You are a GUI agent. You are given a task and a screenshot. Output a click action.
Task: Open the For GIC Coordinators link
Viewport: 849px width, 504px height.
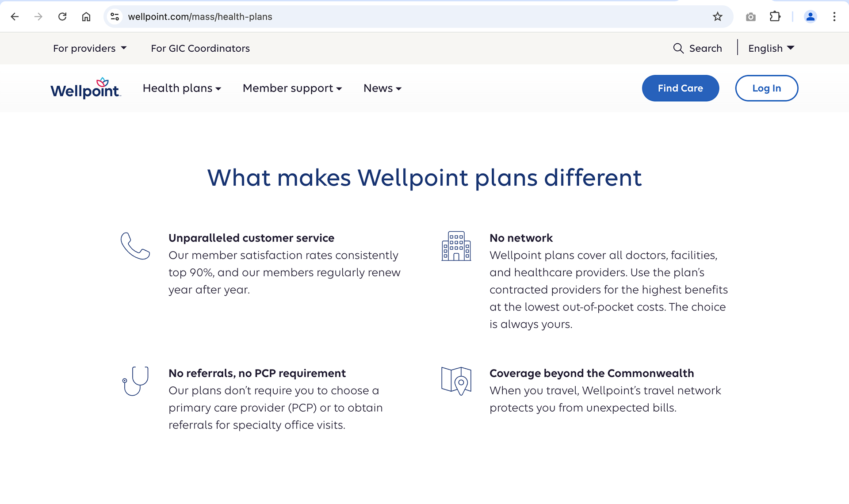pos(200,48)
